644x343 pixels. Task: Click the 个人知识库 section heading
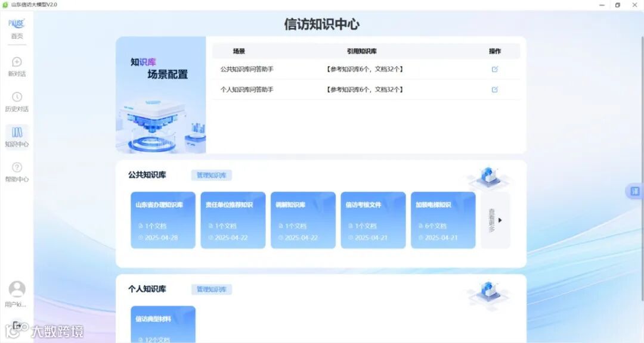coord(147,289)
